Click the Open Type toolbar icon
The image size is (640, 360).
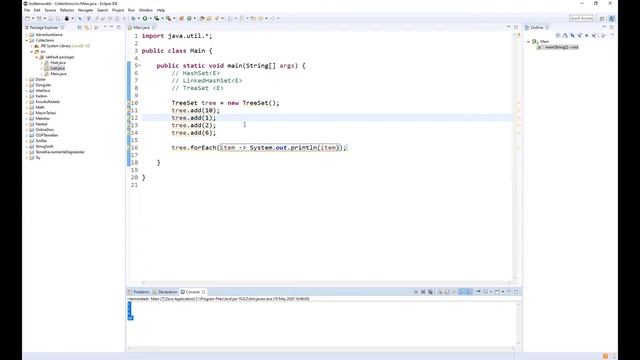[202, 18]
